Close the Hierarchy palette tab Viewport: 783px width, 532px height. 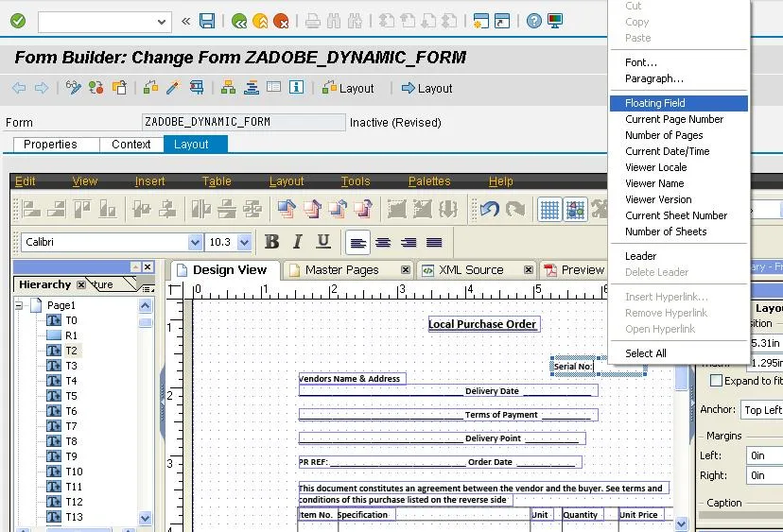(x=81, y=285)
